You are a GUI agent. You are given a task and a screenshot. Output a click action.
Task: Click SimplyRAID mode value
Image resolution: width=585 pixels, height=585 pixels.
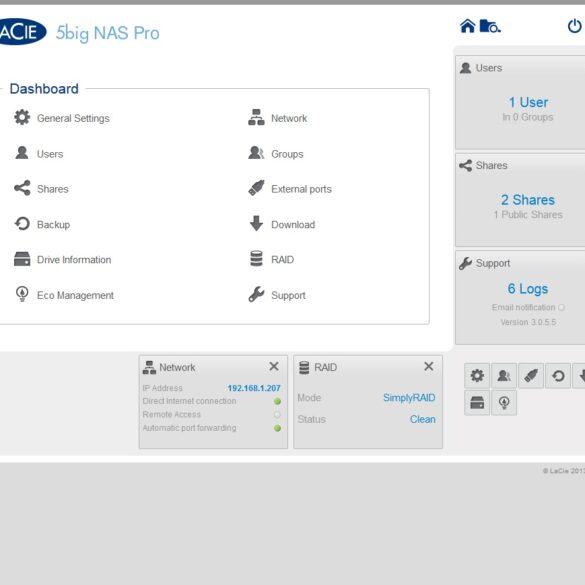(x=409, y=398)
